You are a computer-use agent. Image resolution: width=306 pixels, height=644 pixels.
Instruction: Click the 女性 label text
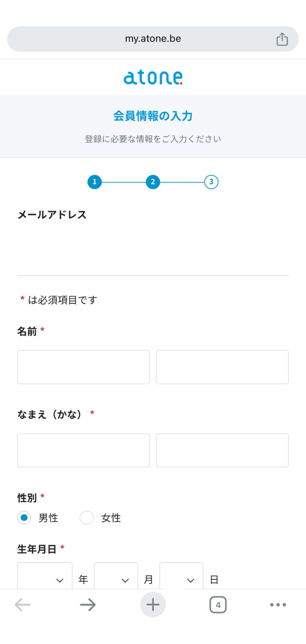(111, 518)
